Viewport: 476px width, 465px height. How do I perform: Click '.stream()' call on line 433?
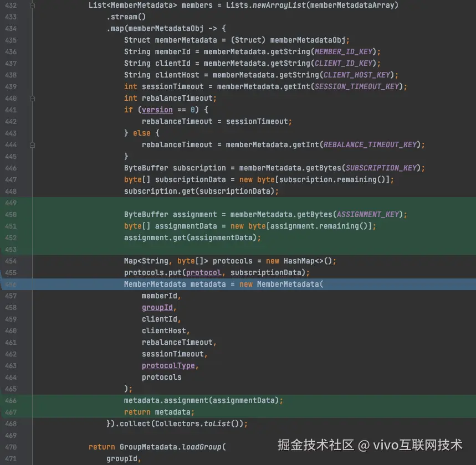[126, 17]
